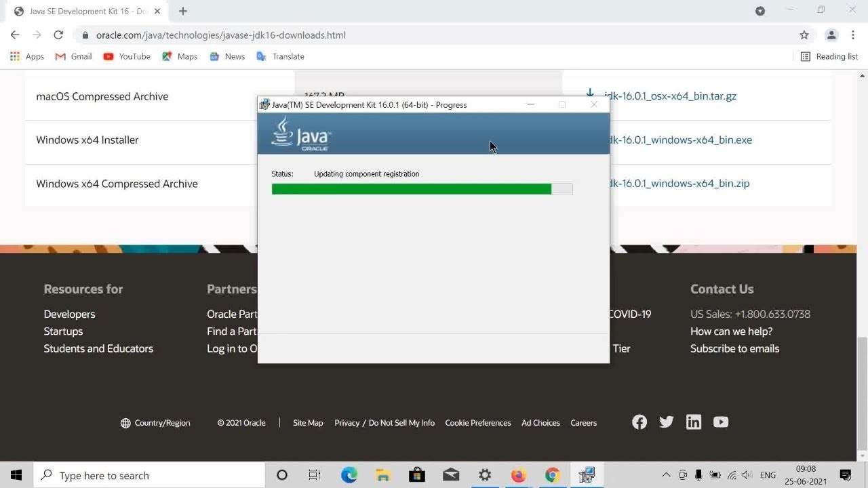This screenshot has height=488, width=868.
Task: Open Chrome three-dot menu
Action: pos(852,35)
